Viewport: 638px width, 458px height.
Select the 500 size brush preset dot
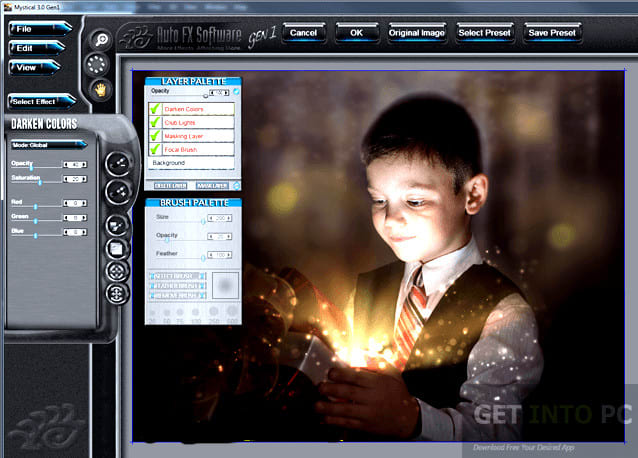[x=232, y=312]
